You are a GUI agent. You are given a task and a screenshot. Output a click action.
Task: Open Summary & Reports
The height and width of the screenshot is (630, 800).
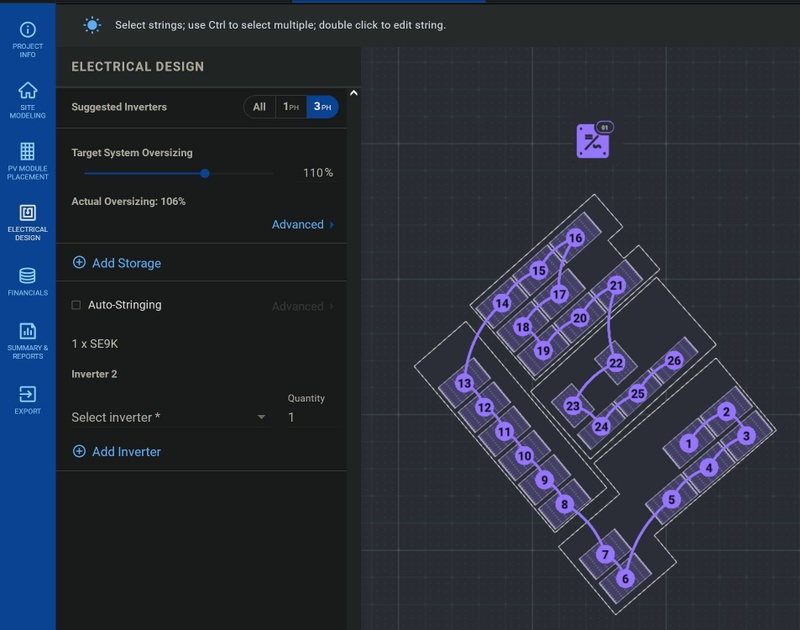(28, 341)
